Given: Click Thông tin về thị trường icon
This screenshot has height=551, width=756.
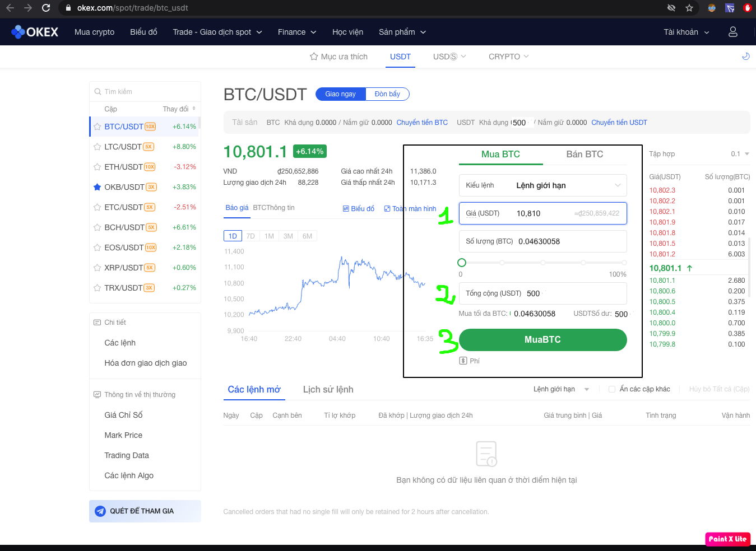Looking at the screenshot, I should click(x=97, y=395).
